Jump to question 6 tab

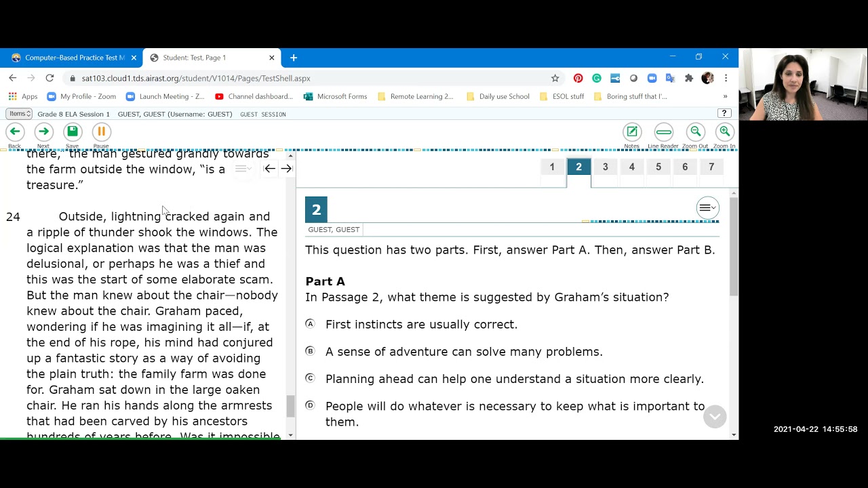tap(684, 167)
